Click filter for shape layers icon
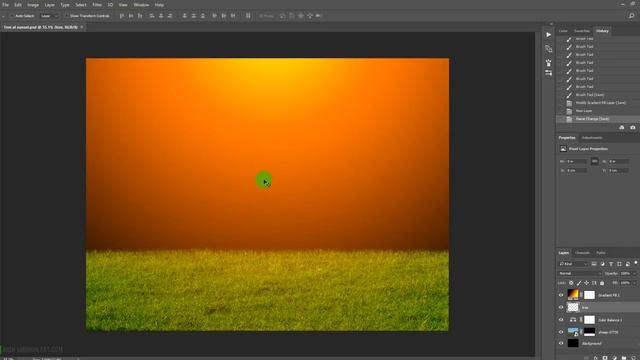This screenshot has height=360, width=640. (619, 264)
